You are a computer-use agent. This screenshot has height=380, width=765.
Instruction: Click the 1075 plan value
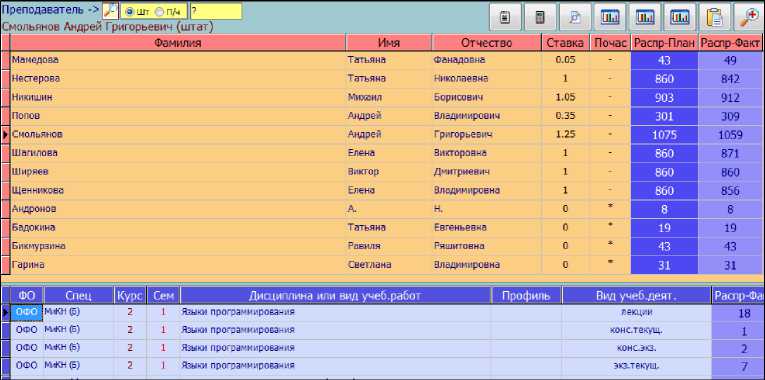pyautogui.click(x=664, y=135)
